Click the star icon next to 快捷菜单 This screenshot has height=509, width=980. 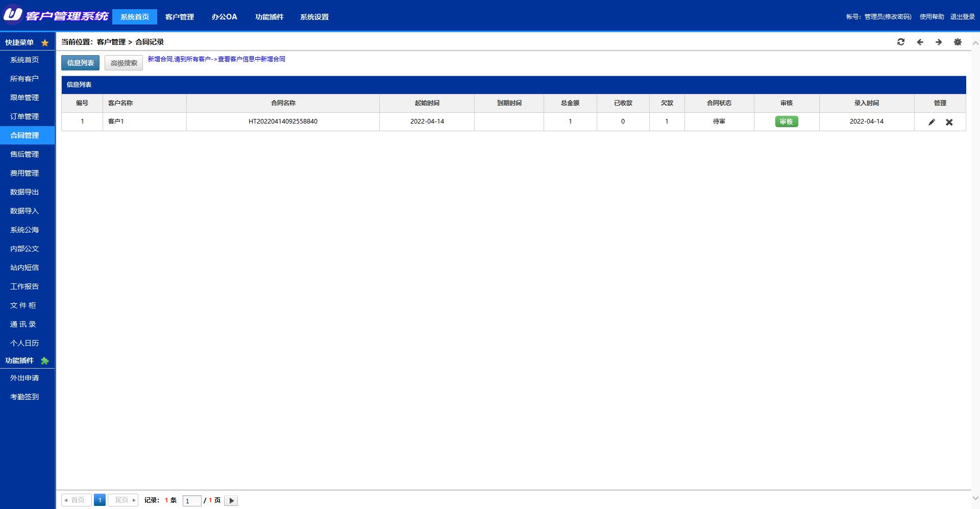pos(45,43)
